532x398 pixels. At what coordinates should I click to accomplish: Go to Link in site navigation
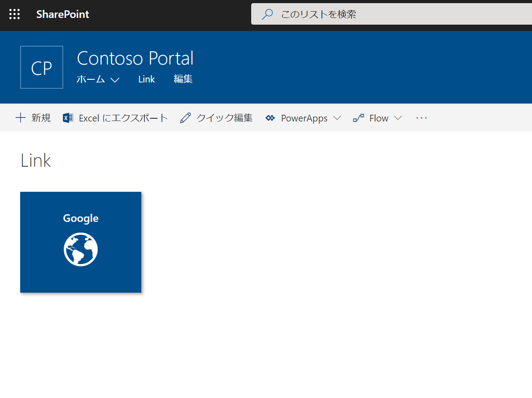147,79
